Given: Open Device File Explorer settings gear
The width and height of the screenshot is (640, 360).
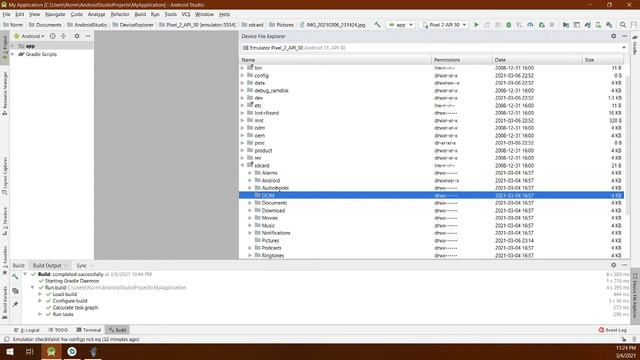Looking at the screenshot, I should 613,36.
